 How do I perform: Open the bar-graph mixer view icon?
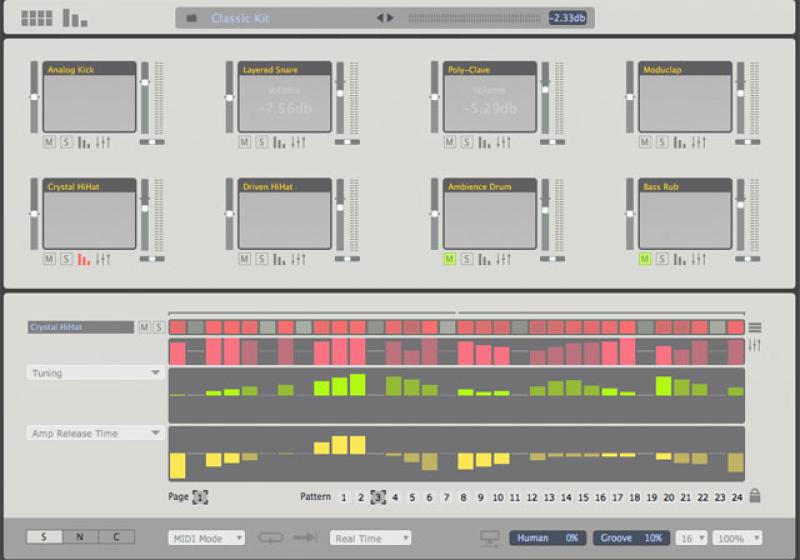tap(75, 18)
